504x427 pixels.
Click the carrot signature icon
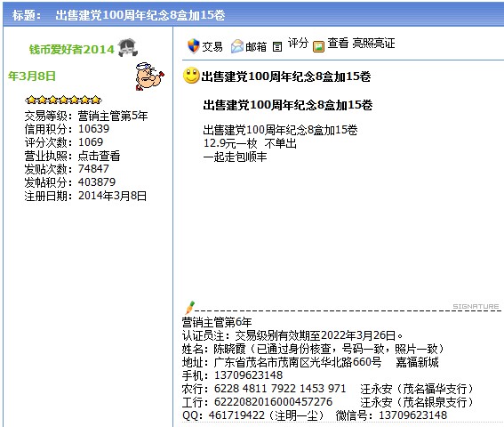pos(189,307)
